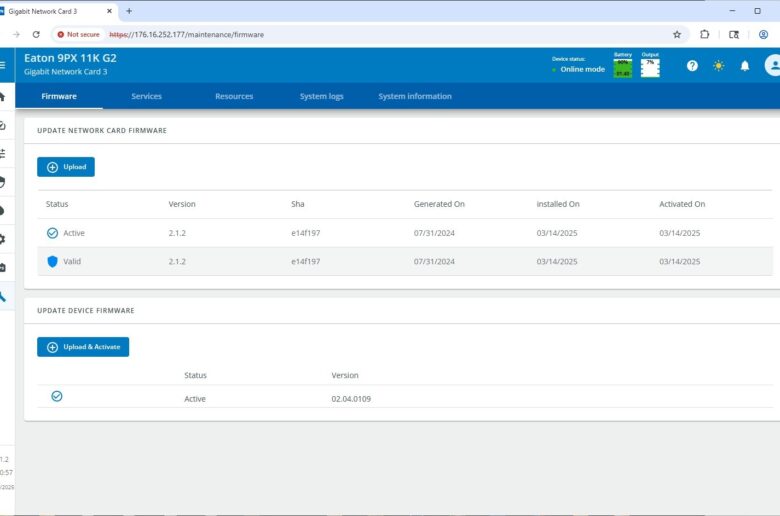Screen dimensions: 780x516
Task: Open the notifications bell
Action: point(745,66)
